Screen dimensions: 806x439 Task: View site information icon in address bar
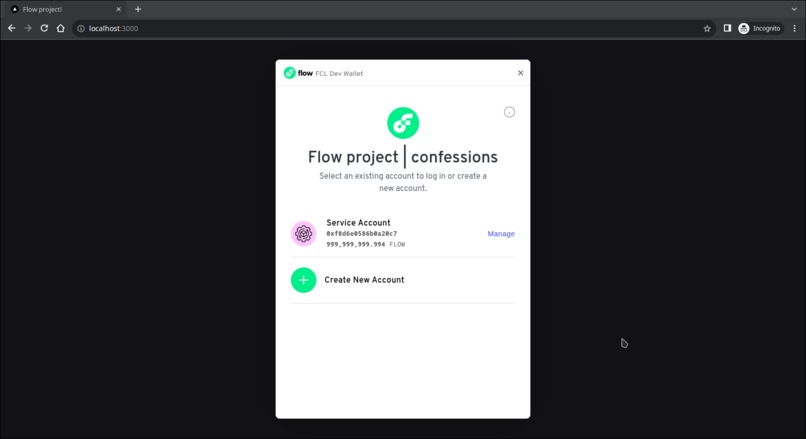click(x=81, y=28)
